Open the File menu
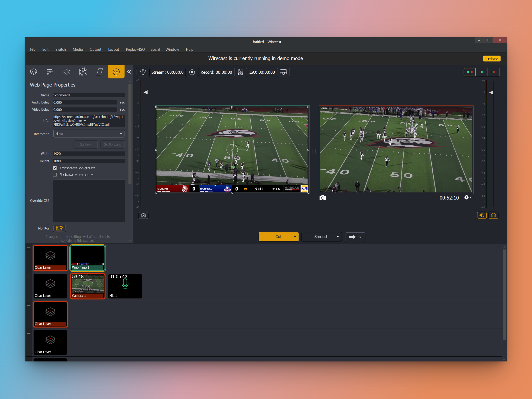 click(x=33, y=49)
